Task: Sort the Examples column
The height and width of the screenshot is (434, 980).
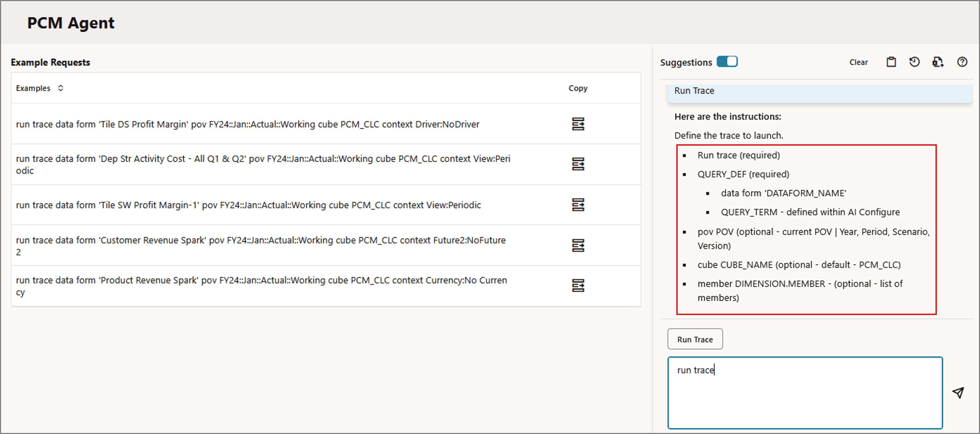Action: pos(61,88)
